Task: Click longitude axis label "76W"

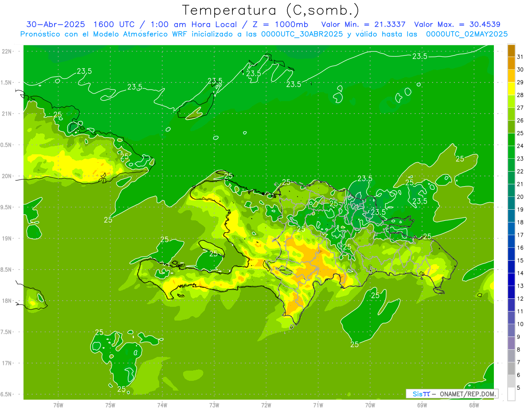Action: (59, 405)
